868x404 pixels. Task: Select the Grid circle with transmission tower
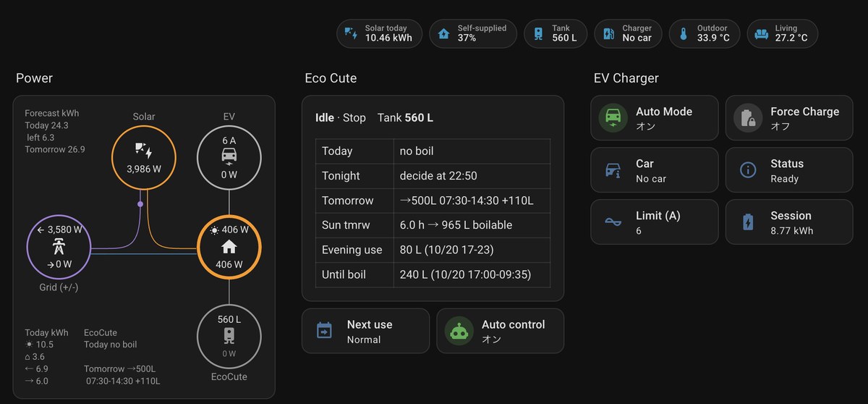click(x=59, y=248)
